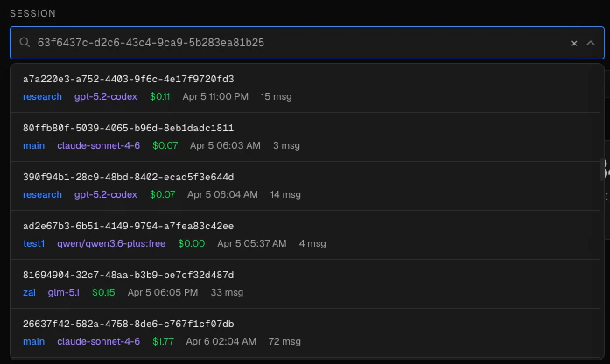Click the qwen/qwen3.6-plus:free model label
610x364 pixels.
tap(111, 243)
